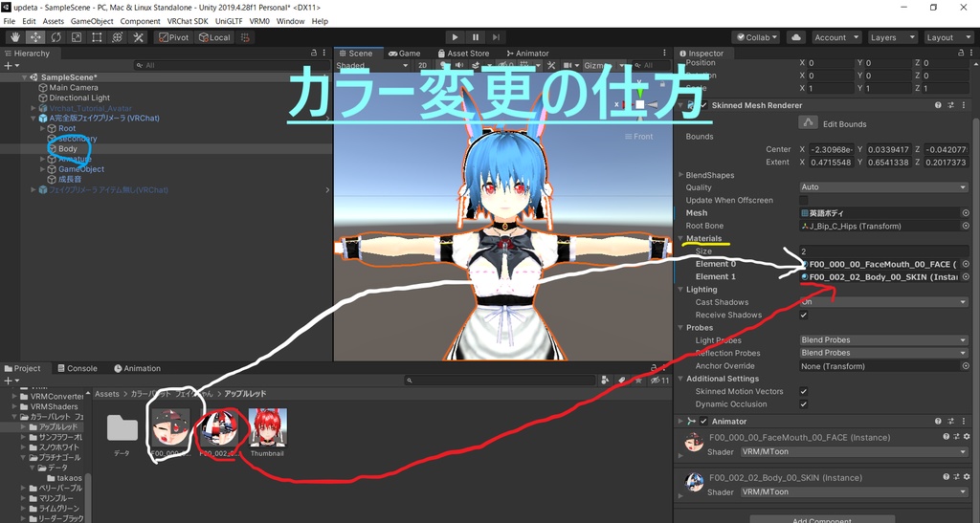Click Materials Size input field
Image resolution: width=980 pixels, height=523 pixels.
pos(883,251)
